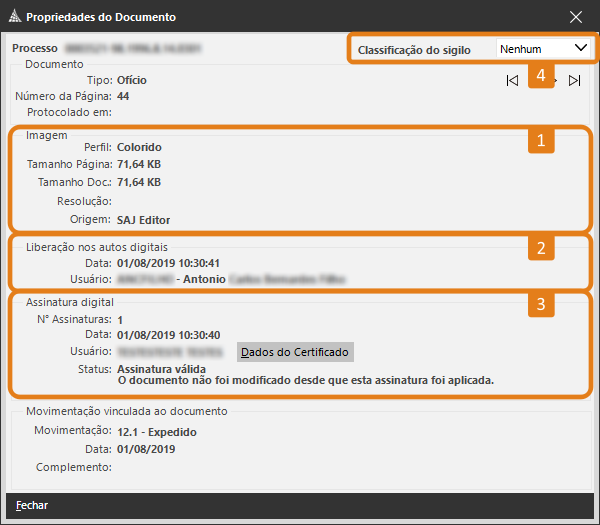Image resolution: width=600 pixels, height=525 pixels.
Task: Click the Ofício document type value
Action: tap(133, 79)
